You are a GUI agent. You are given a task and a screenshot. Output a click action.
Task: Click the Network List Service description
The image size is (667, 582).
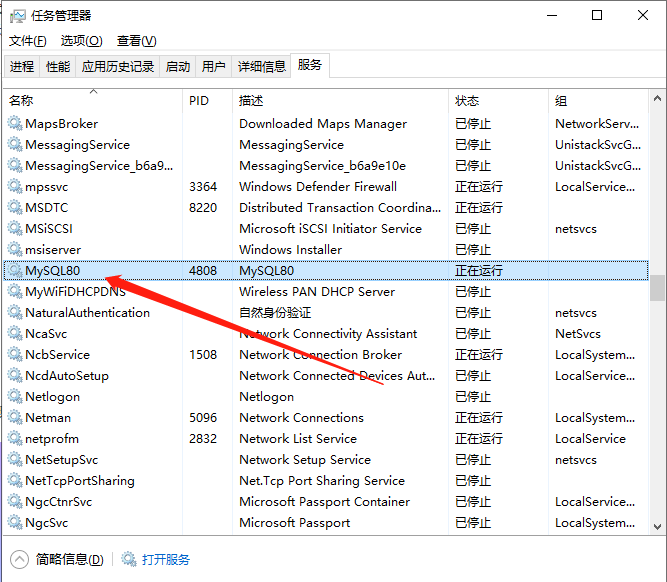(x=298, y=438)
